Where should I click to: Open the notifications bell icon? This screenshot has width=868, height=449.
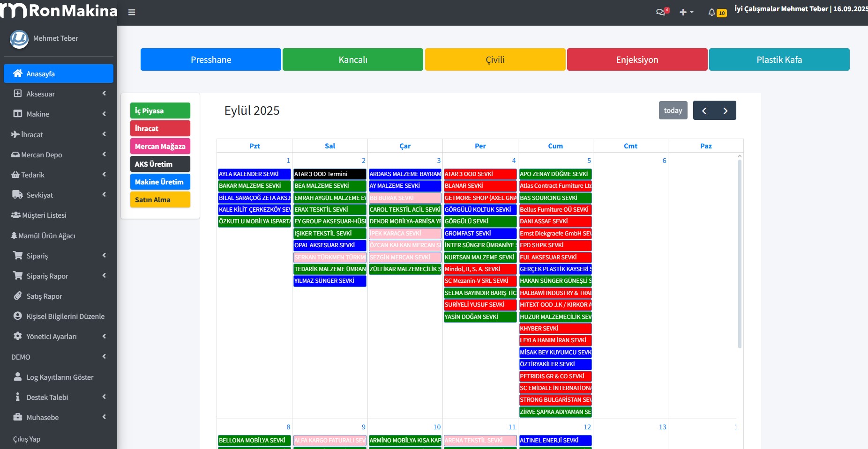711,12
